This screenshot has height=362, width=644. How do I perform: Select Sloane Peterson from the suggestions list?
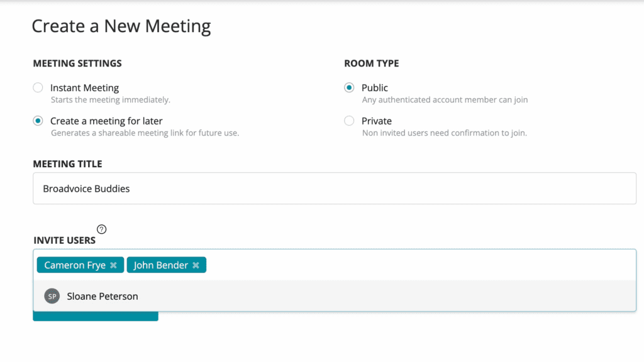pyautogui.click(x=102, y=295)
